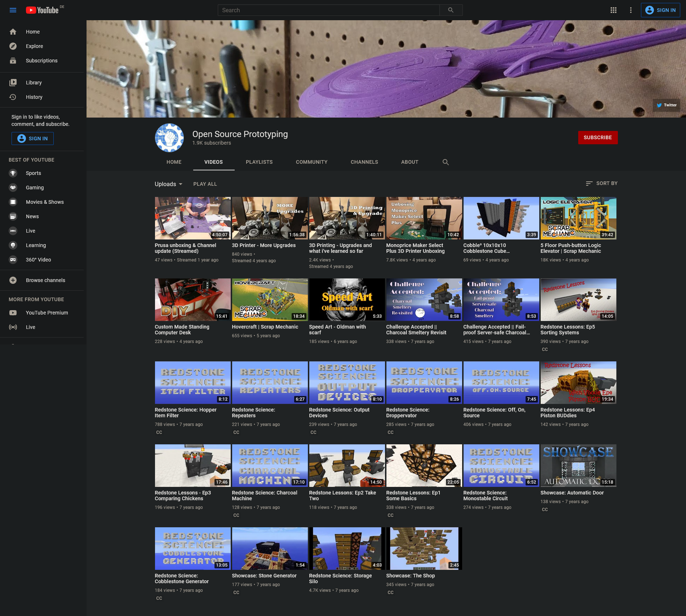Click the News icon
This screenshot has width=686, height=616.
(13, 216)
